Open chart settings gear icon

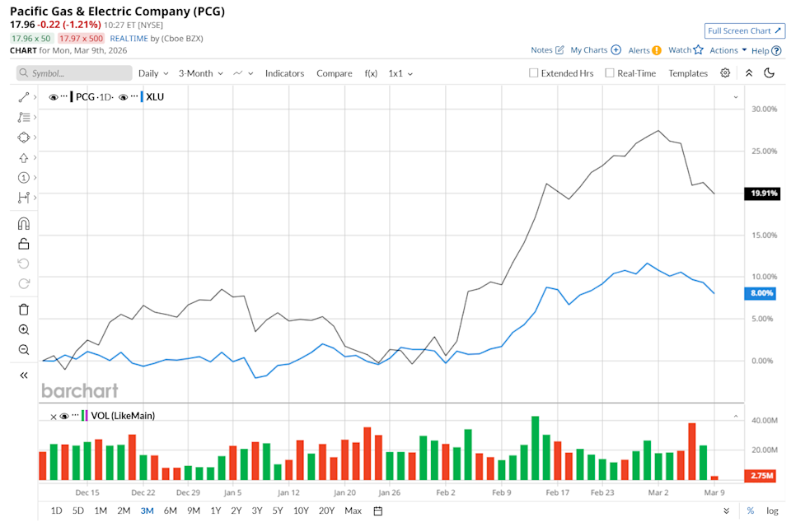(725, 73)
